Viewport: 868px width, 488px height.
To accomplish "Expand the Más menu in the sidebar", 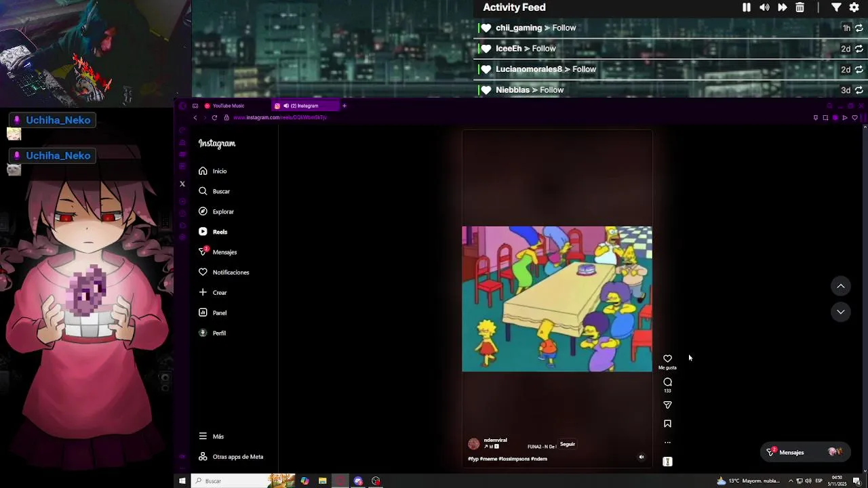I will [212, 436].
